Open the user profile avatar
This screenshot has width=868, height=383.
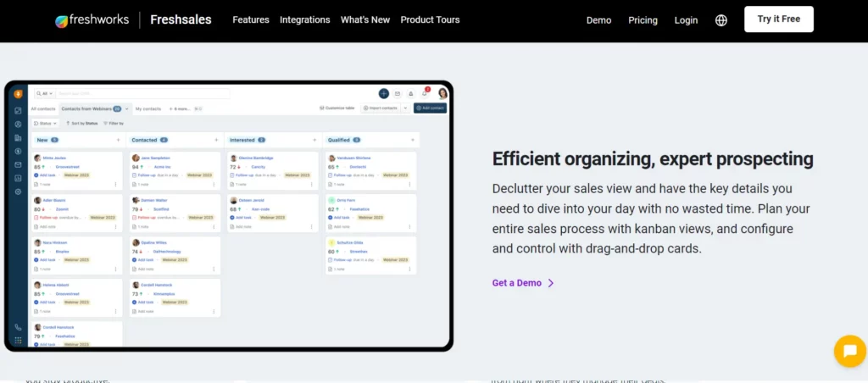(442, 93)
